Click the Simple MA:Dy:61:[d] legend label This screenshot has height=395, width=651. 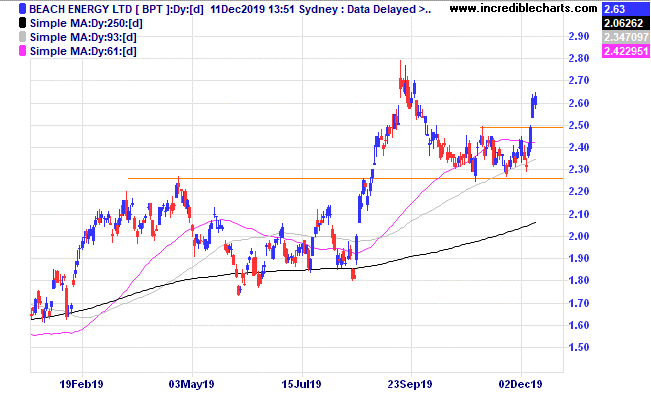click(83, 52)
